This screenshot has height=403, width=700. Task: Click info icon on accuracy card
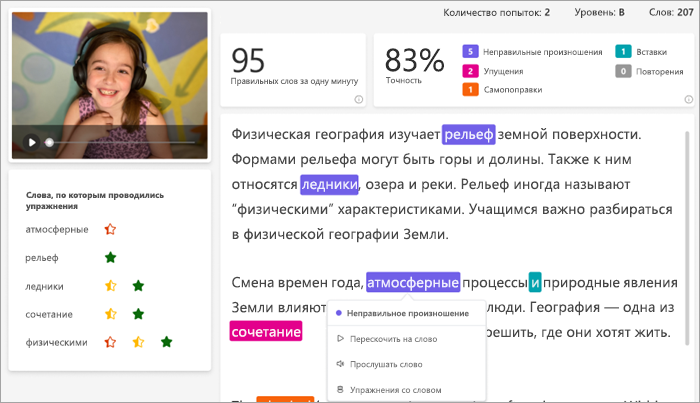point(688,100)
